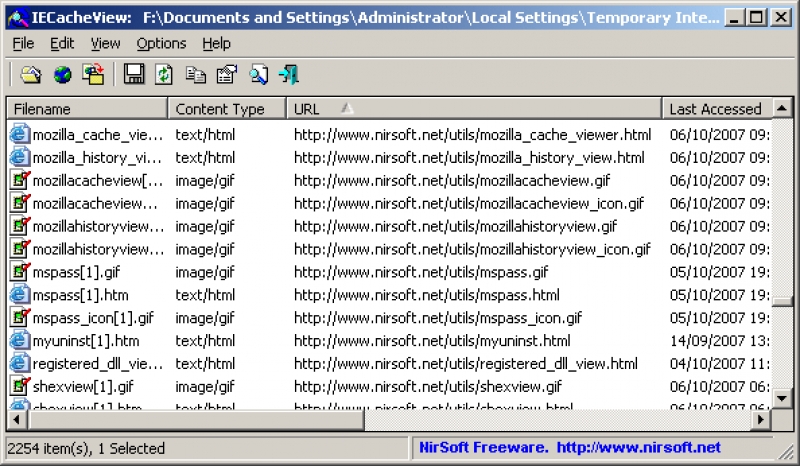This screenshot has width=800, height=466.
Task: Select the mspass[1].htm row
Action: (x=389, y=295)
